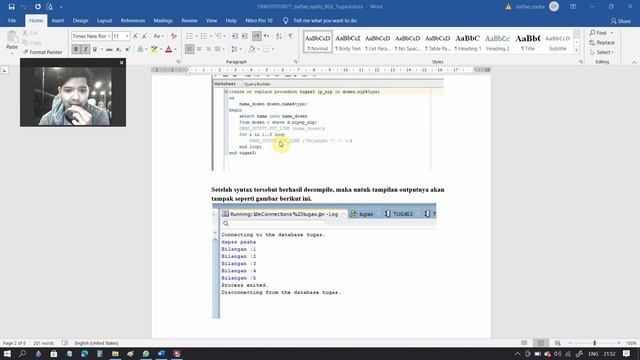
Task: Open the font size dropdown
Action: point(127,36)
